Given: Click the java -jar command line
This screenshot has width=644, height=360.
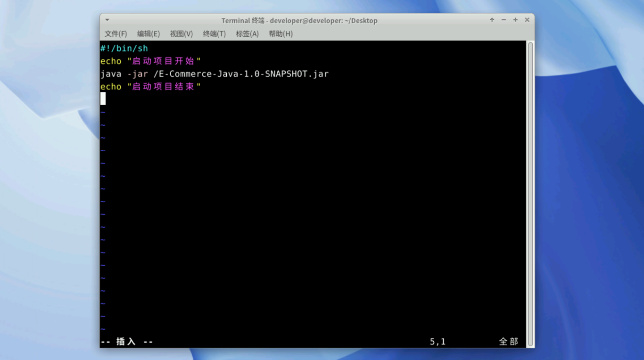Looking at the screenshot, I should tap(215, 74).
